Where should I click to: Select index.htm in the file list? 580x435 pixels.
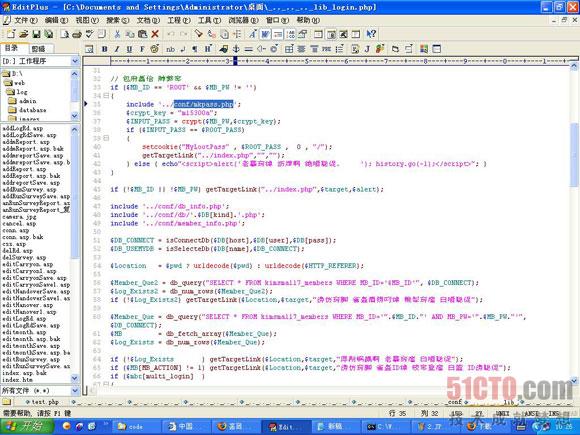[17, 380]
